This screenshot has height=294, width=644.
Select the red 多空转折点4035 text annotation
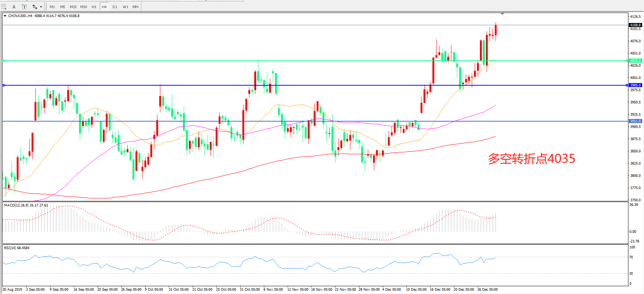(x=531, y=159)
